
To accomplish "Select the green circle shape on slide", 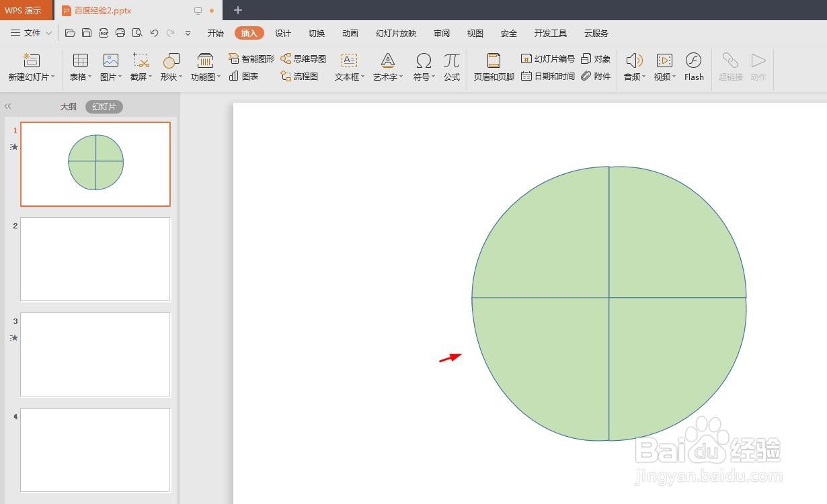I will (x=609, y=304).
